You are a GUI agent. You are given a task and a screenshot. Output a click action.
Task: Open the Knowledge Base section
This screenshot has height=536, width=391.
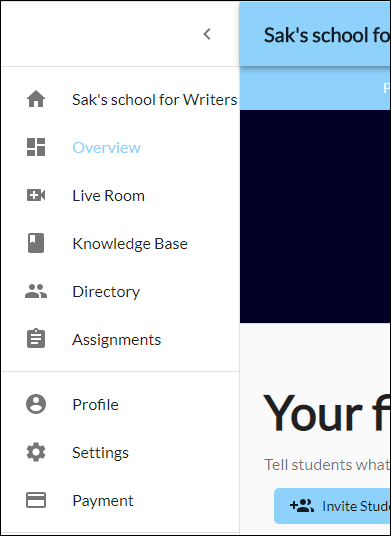tap(130, 244)
